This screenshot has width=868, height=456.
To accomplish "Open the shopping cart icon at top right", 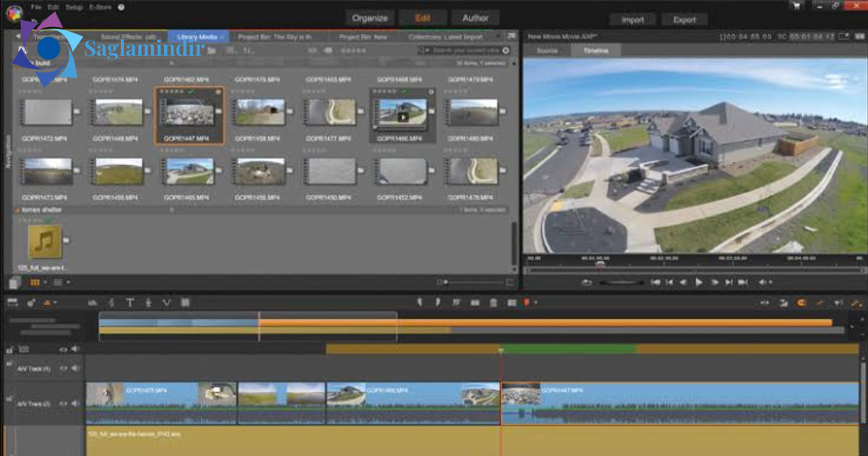I will (x=797, y=7).
